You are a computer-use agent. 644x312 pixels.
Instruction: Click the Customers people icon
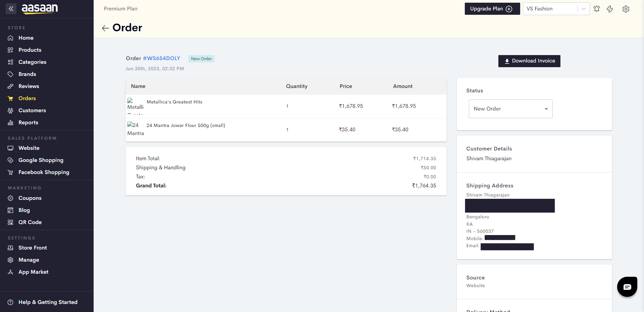(10, 110)
